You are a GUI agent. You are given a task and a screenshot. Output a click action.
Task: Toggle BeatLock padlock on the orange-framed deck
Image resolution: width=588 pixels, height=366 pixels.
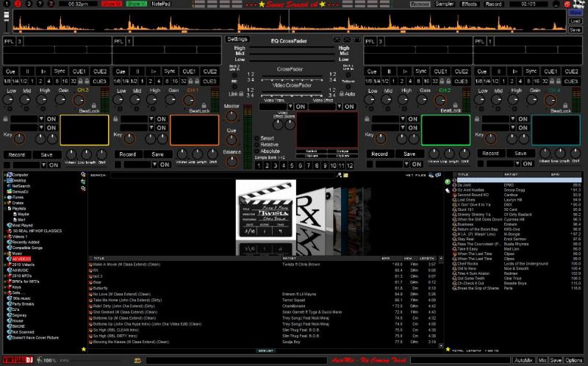tap(204, 105)
